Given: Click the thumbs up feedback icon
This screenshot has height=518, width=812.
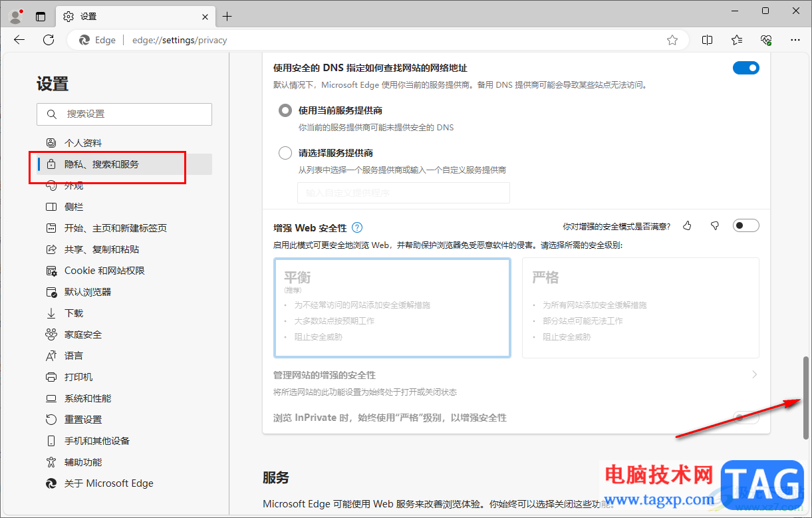Looking at the screenshot, I should pyautogui.click(x=687, y=226).
